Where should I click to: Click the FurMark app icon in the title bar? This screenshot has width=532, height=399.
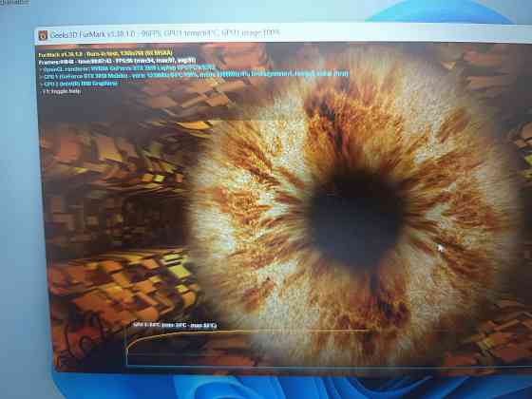[43, 35]
